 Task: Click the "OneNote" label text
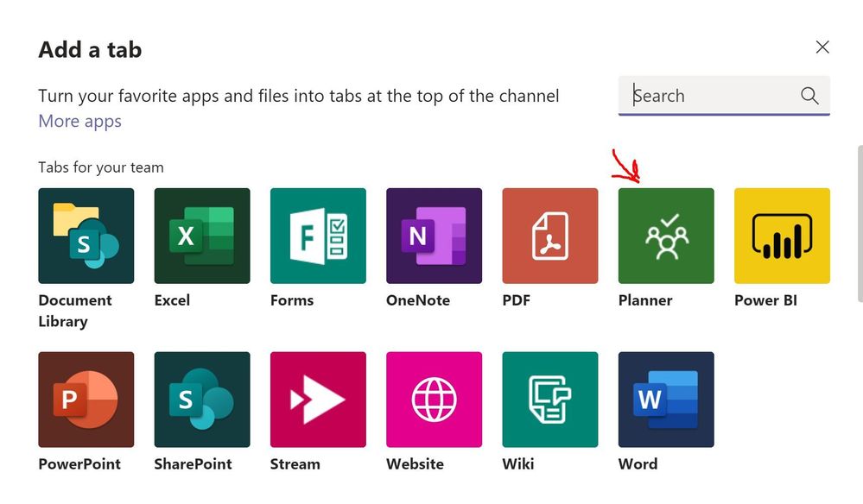tap(418, 300)
